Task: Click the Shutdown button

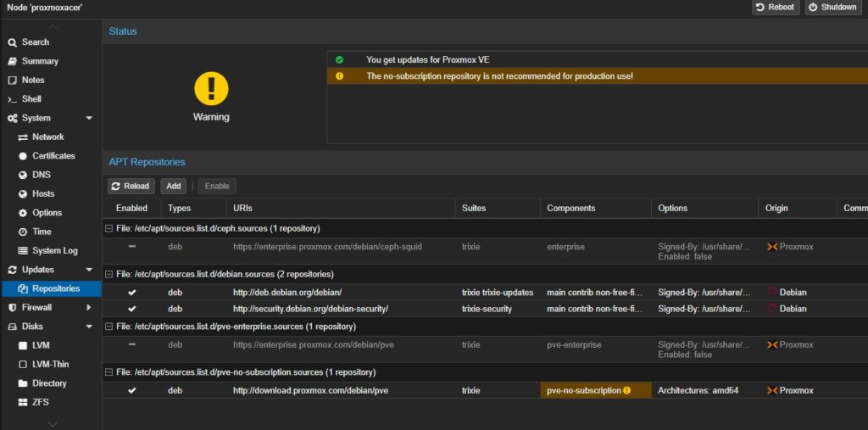Action: point(833,7)
